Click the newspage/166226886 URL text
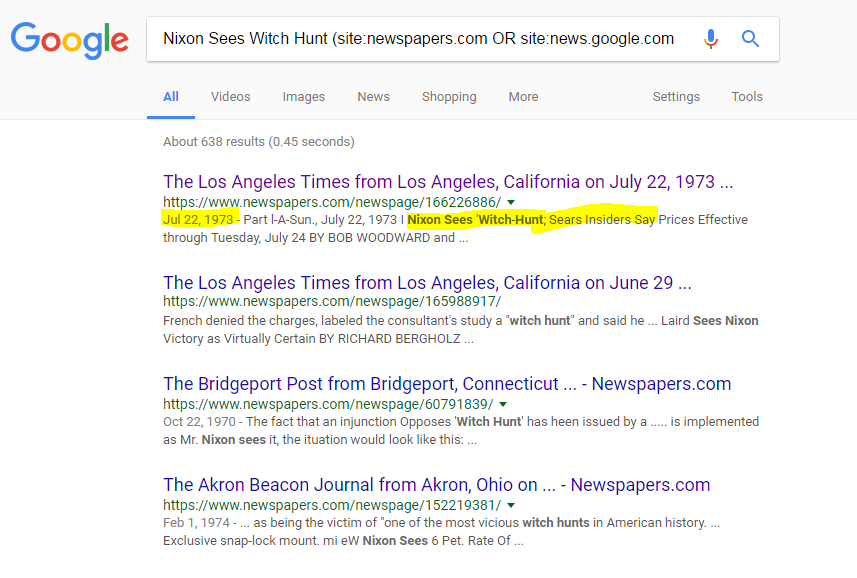Viewport: 857px width, 578px height. (332, 202)
